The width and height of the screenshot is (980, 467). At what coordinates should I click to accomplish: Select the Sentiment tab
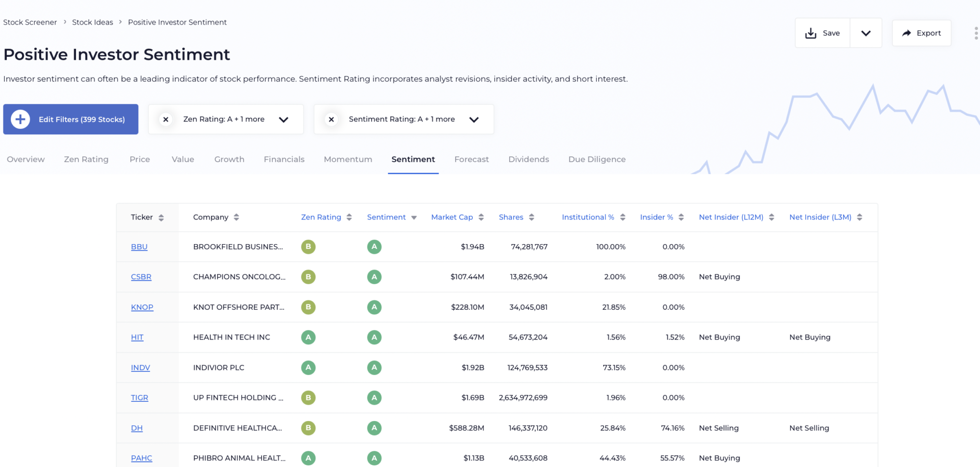click(413, 159)
